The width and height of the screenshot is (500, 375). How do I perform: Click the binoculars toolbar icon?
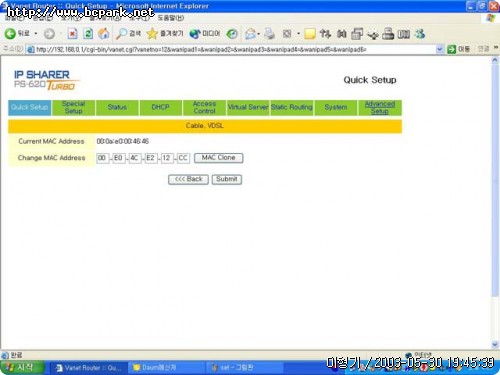coord(341,34)
